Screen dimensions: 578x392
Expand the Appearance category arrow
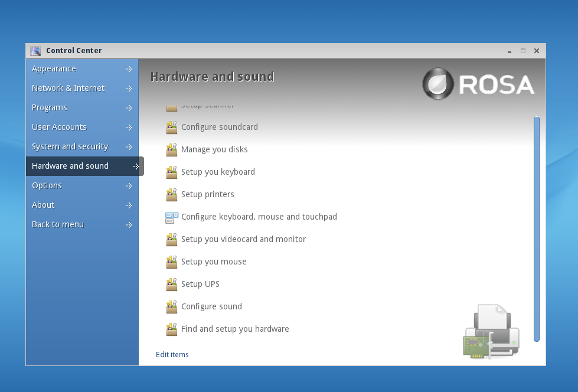pyautogui.click(x=129, y=69)
